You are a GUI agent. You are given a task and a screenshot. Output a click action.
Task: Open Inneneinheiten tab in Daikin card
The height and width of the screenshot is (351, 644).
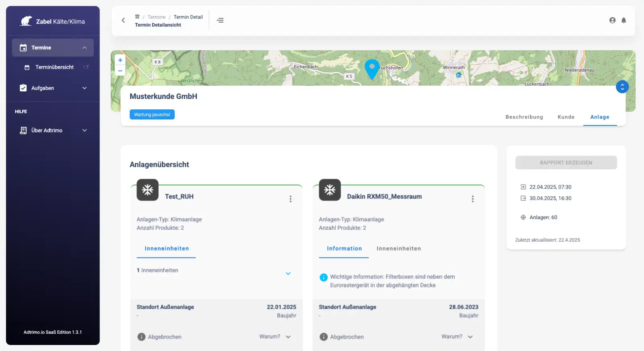click(x=399, y=248)
